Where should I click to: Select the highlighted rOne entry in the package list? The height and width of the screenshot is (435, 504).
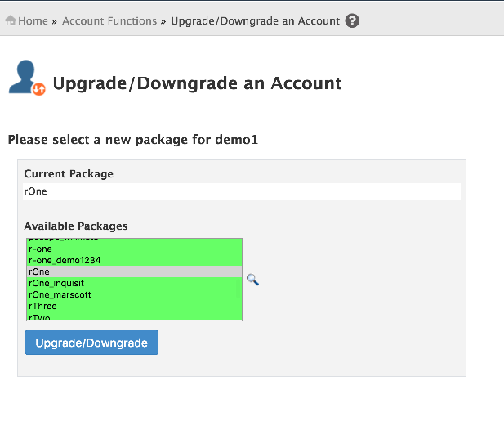pyautogui.click(x=39, y=271)
